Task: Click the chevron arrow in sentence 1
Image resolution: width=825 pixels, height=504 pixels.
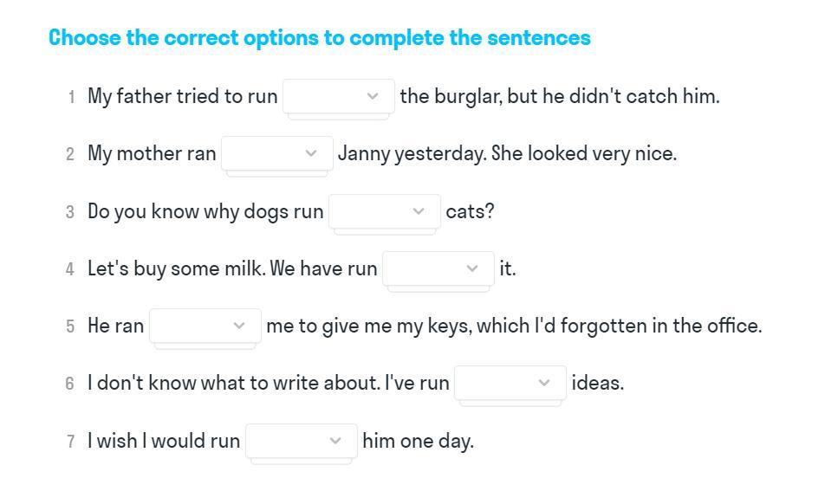Action: [x=373, y=96]
